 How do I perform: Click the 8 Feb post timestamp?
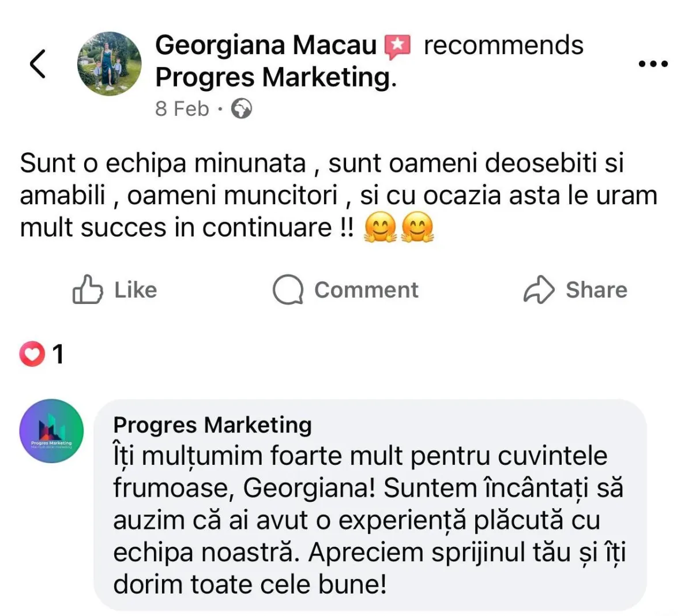point(182,108)
